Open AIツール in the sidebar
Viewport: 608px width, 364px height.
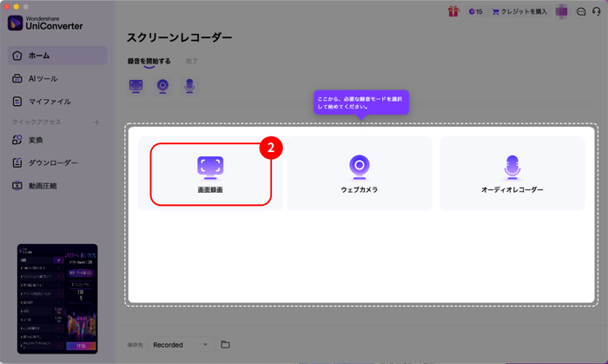pyautogui.click(x=56, y=79)
